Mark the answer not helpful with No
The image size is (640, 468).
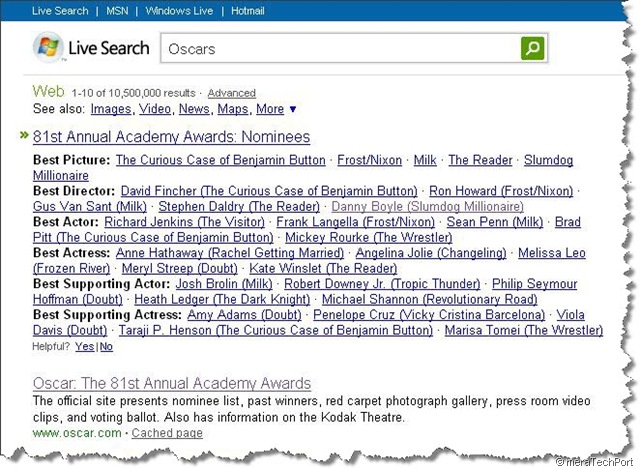tap(106, 346)
